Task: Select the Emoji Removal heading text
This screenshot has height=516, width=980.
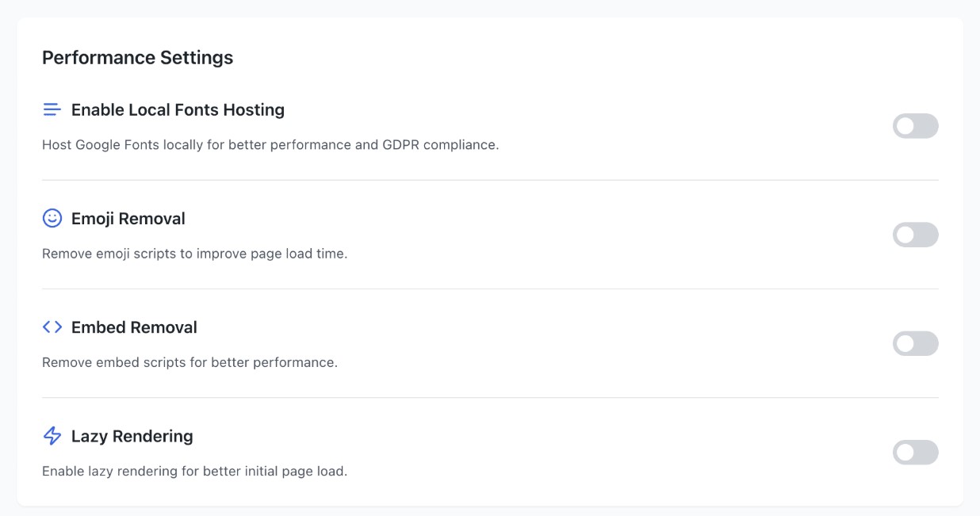Action: 128,218
